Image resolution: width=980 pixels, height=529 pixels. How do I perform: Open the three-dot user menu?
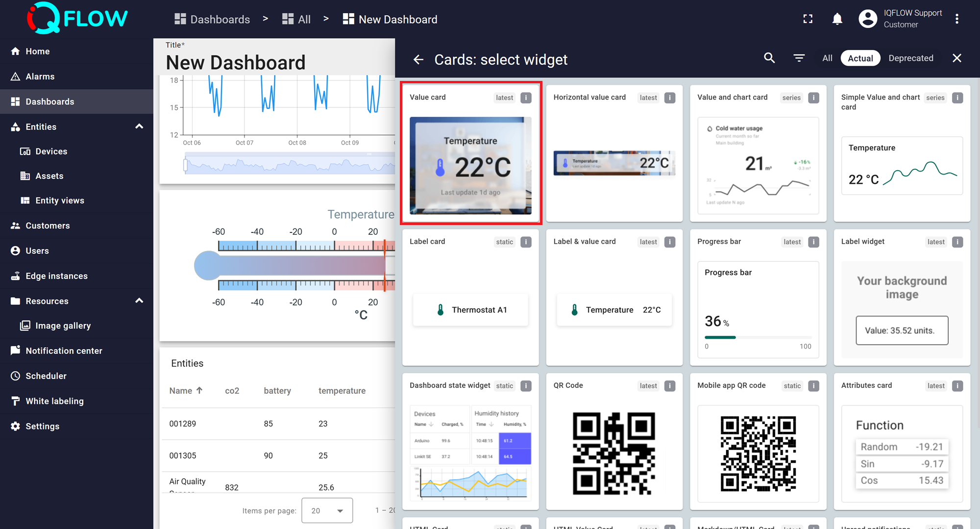tap(956, 19)
